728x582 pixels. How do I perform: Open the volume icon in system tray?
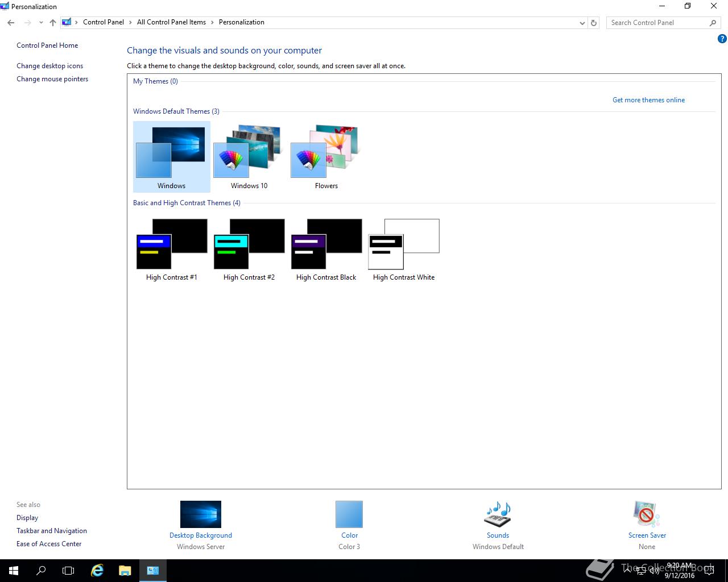click(x=654, y=571)
